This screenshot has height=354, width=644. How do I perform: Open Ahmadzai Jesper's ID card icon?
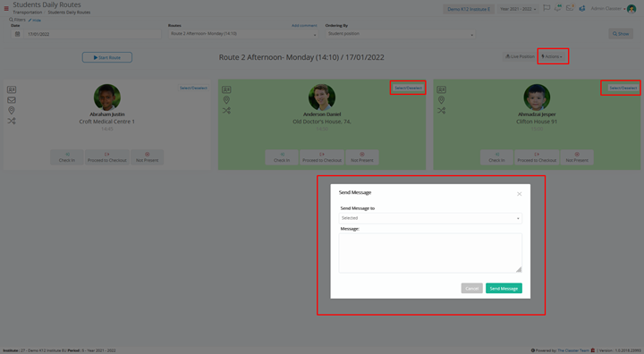pos(441,89)
